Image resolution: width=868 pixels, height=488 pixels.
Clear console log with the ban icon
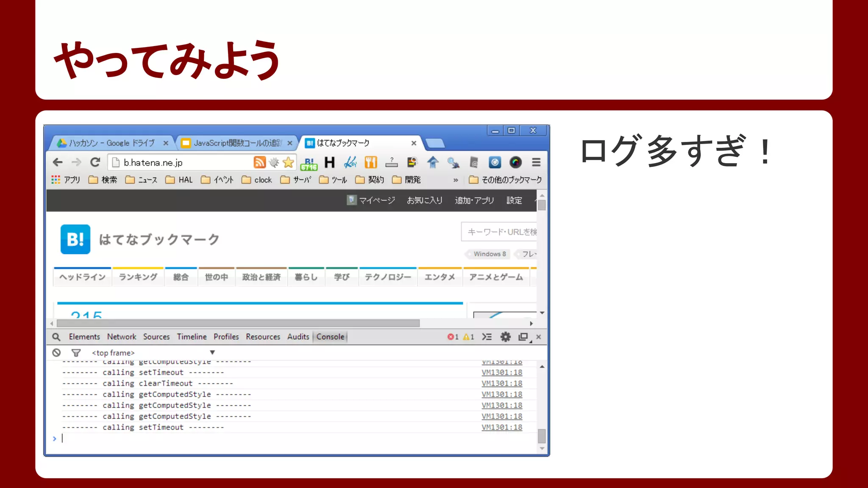tap(56, 352)
